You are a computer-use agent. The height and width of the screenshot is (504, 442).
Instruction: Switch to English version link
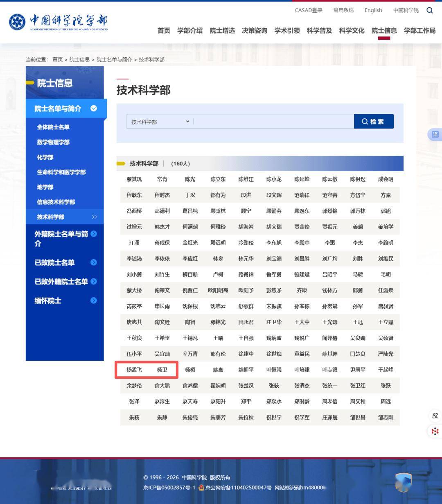373,10
